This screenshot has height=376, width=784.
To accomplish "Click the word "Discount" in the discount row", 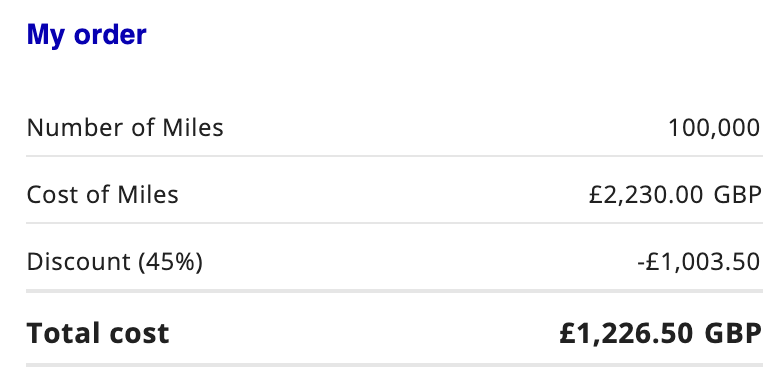I will click(x=79, y=262).
